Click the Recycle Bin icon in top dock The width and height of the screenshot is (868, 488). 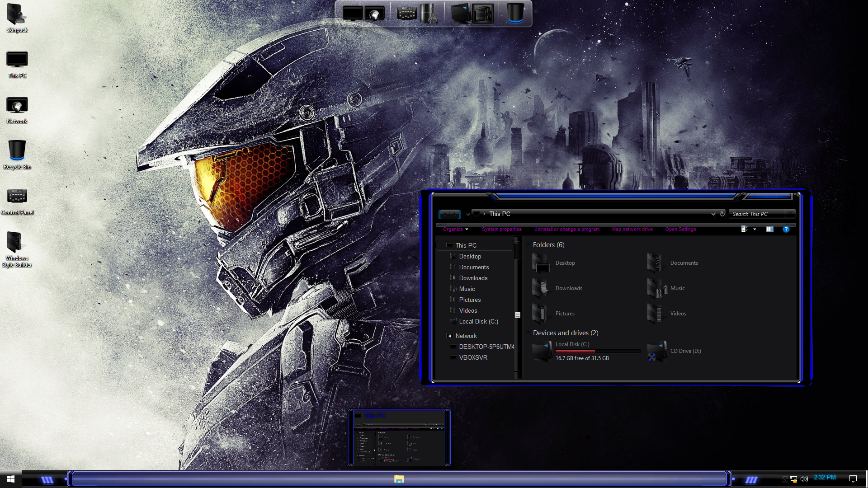[x=515, y=13]
